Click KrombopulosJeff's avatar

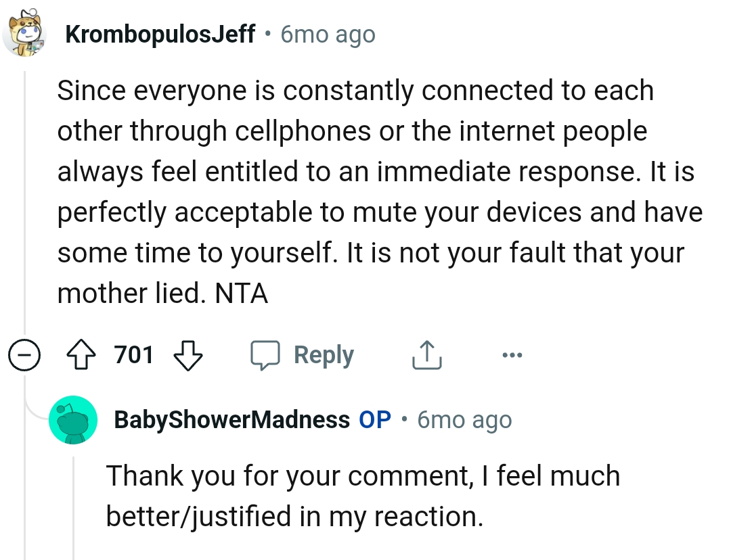click(x=25, y=32)
